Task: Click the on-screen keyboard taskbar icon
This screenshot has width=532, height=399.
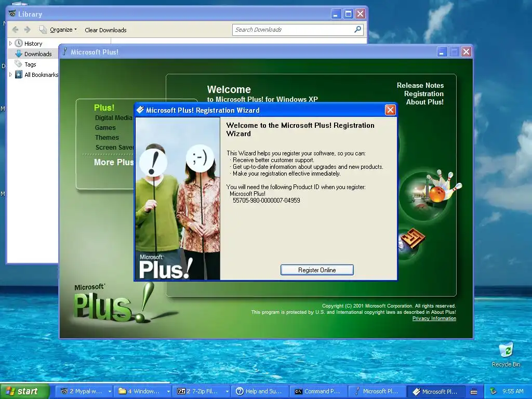Action: pyautogui.click(x=474, y=392)
